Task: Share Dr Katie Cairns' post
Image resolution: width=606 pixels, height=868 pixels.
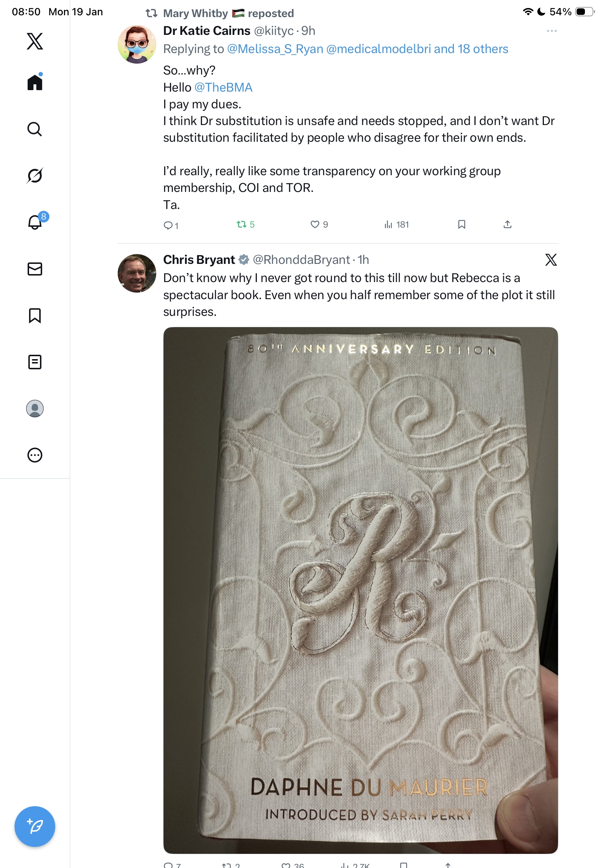Action: click(508, 225)
